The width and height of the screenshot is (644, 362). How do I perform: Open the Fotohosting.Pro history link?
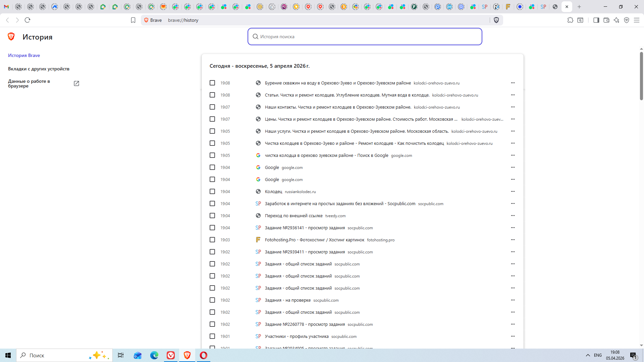tap(314, 240)
